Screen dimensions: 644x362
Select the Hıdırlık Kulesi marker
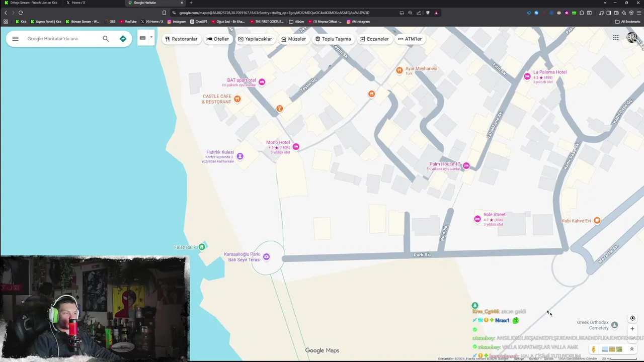(240, 156)
